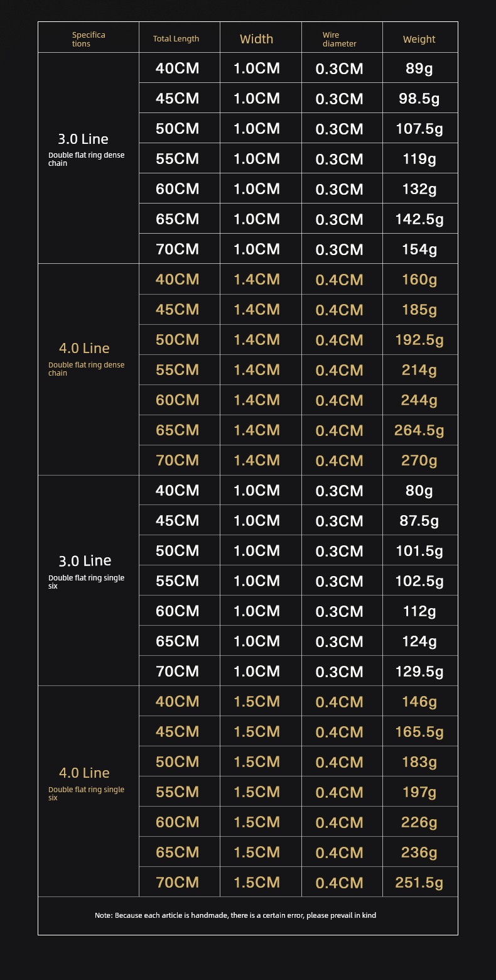
Task: Select the 251.5g weight value
Action: coord(419,883)
